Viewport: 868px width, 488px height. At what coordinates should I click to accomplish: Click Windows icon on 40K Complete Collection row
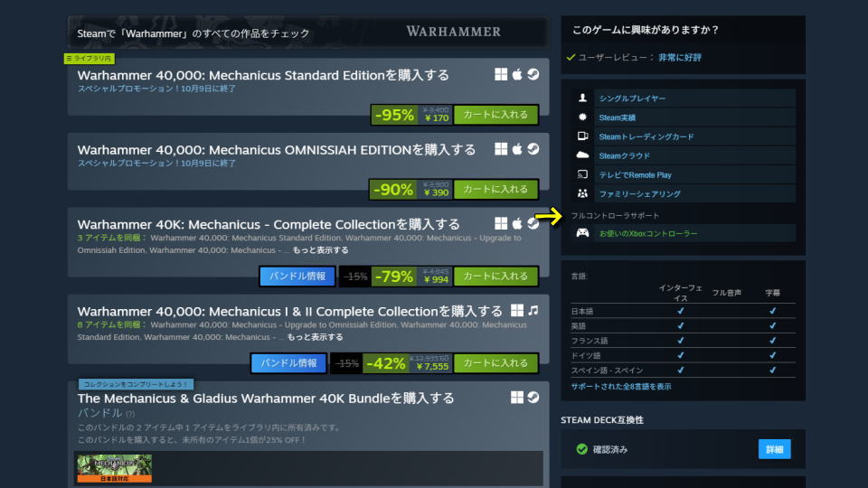[x=500, y=223]
